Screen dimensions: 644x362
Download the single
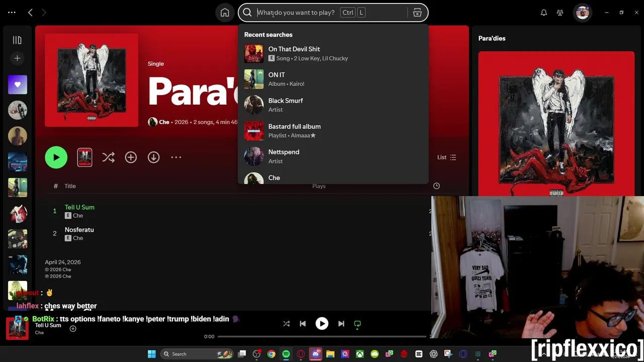(153, 157)
